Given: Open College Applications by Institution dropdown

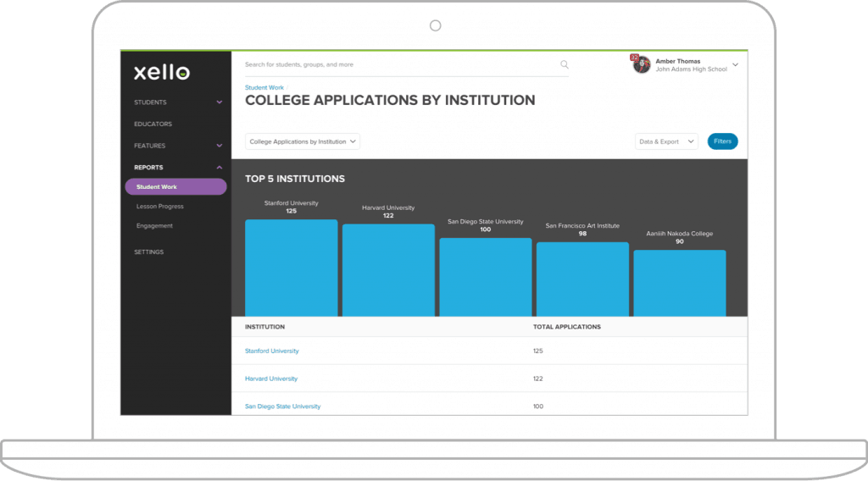Looking at the screenshot, I should click(303, 141).
